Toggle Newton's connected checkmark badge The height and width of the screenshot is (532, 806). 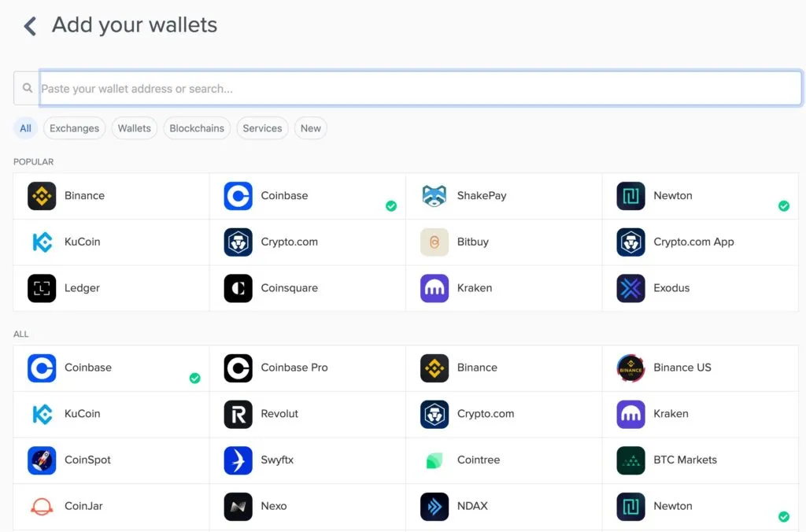pos(784,206)
